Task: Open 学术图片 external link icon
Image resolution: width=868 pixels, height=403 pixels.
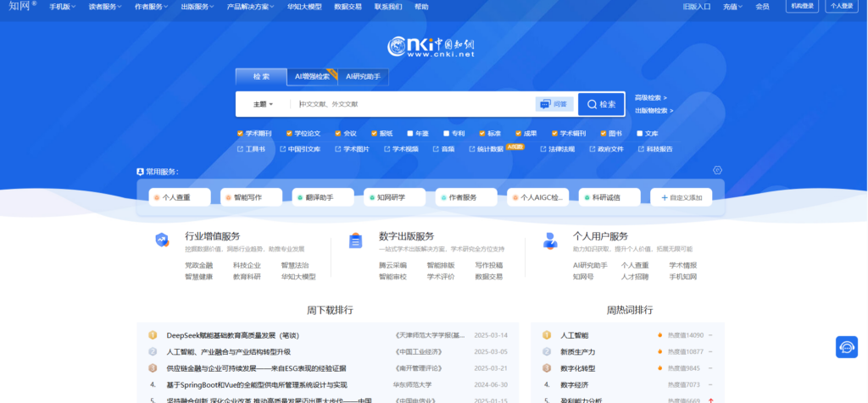Action: (337, 149)
